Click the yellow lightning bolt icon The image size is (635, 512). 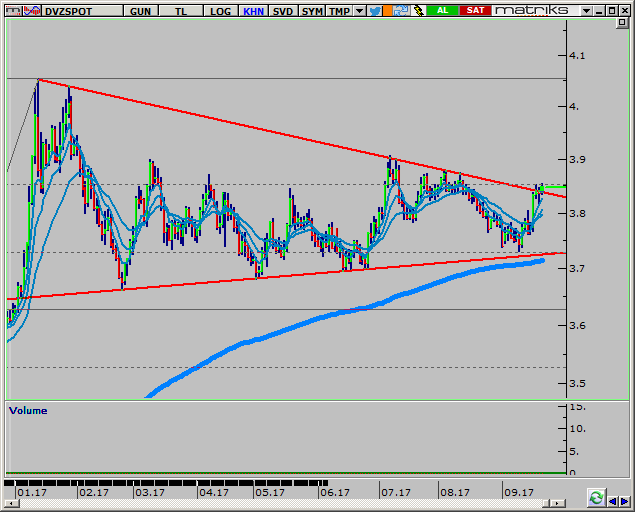tap(418, 11)
